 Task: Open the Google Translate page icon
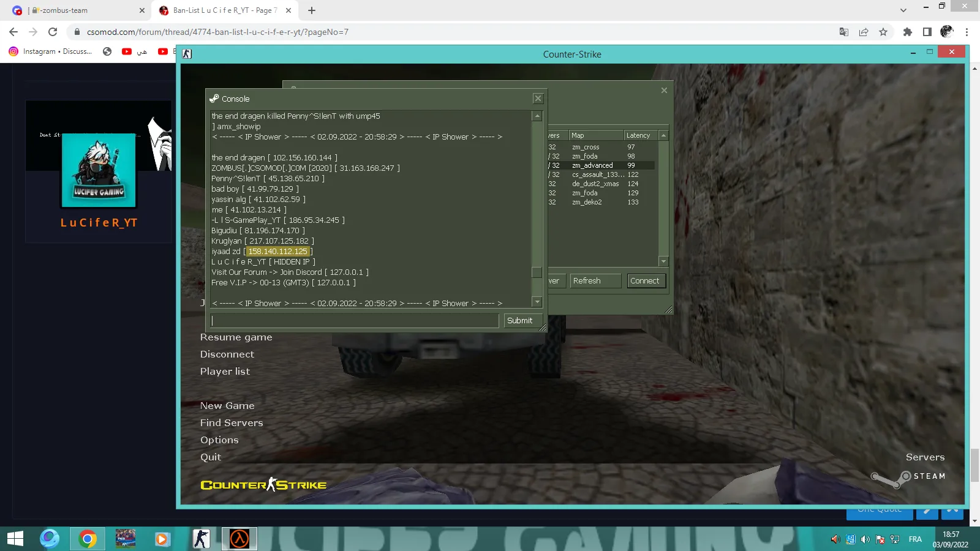843,32
